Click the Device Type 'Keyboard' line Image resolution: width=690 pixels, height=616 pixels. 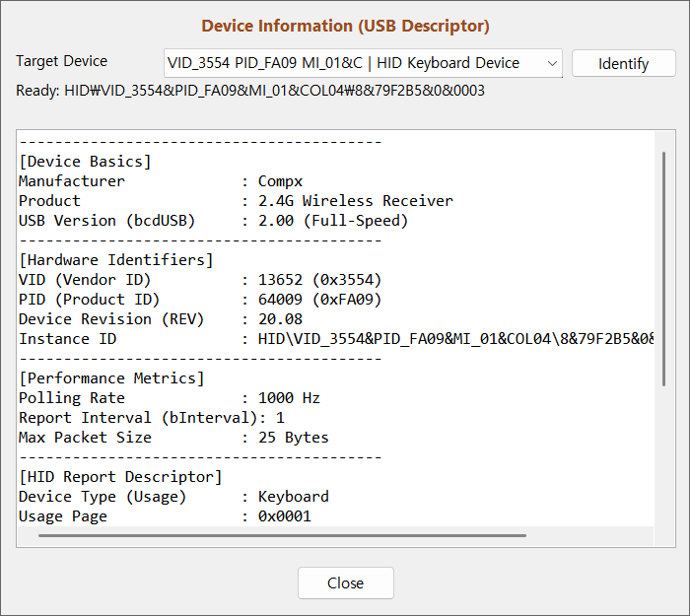coord(173,497)
